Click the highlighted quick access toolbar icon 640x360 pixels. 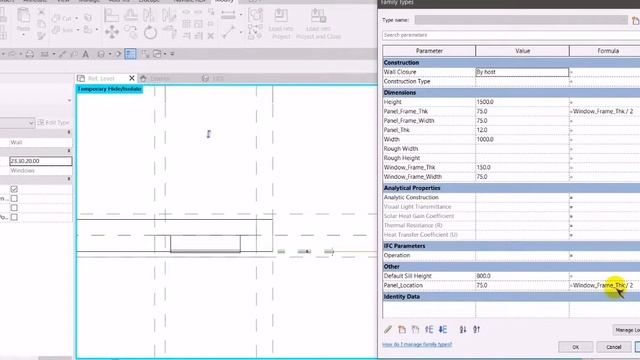pyautogui.click(x=131, y=54)
